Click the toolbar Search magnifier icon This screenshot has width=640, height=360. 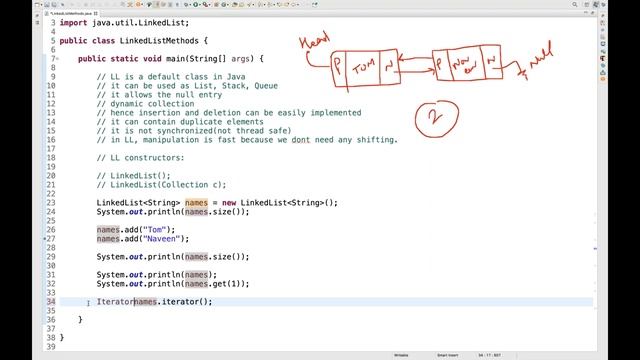pyautogui.click(x=575, y=4)
